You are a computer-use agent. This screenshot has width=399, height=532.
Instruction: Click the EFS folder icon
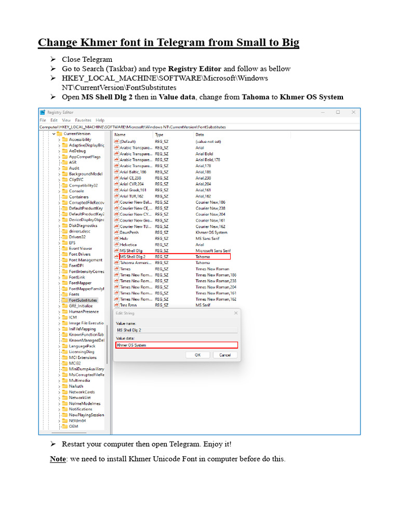(65, 243)
